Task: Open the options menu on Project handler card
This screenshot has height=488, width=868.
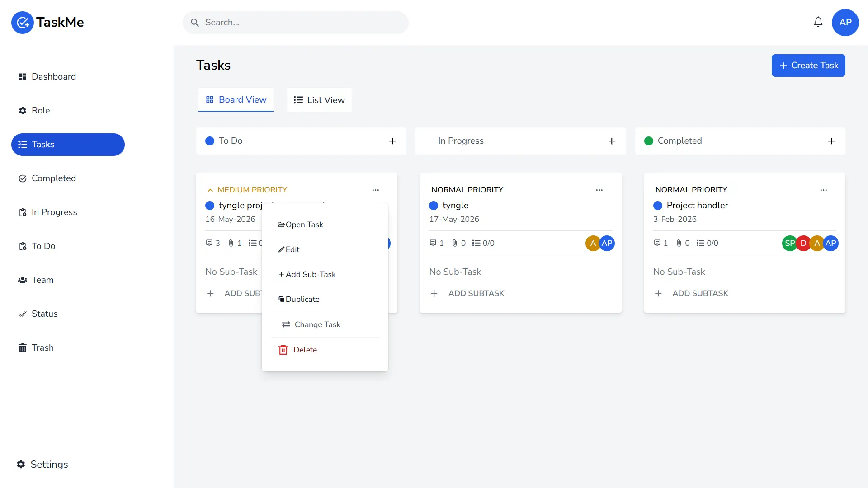Action: [x=824, y=190]
